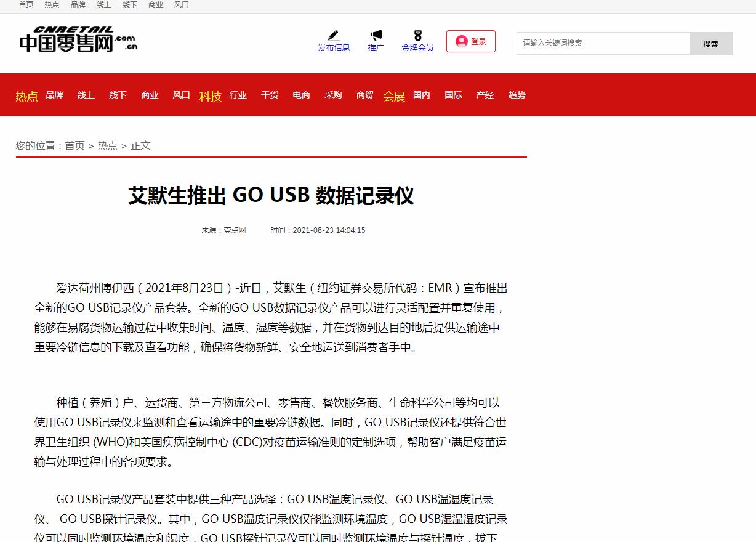
Task: Open 金牌会员 link
Action: (x=417, y=47)
